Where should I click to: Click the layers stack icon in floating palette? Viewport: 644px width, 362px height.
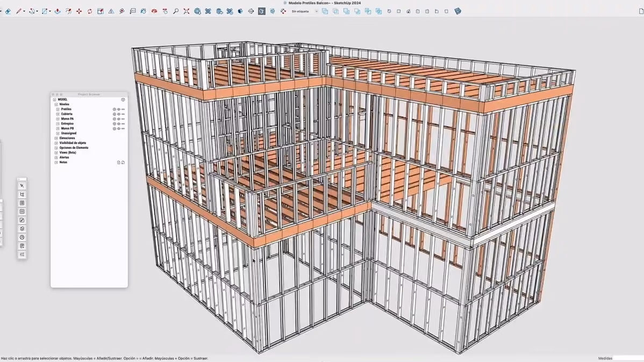tap(22, 229)
